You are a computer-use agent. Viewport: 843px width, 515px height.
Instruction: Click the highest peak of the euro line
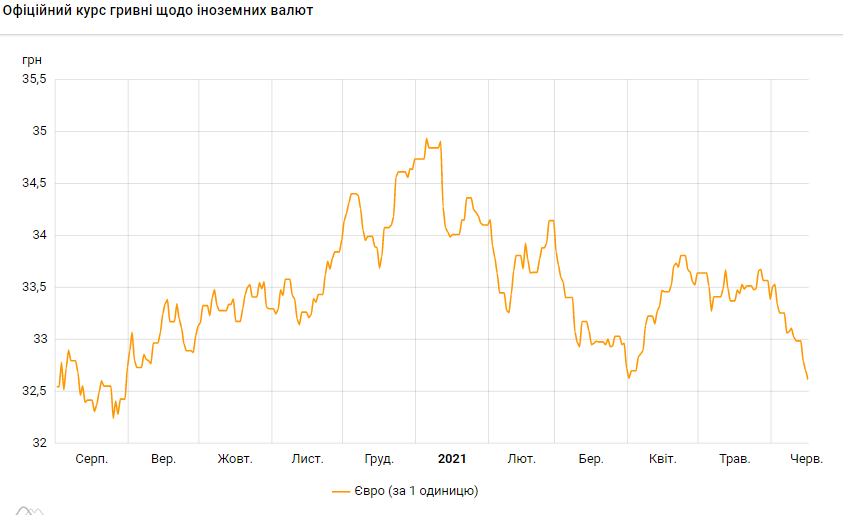click(x=426, y=139)
